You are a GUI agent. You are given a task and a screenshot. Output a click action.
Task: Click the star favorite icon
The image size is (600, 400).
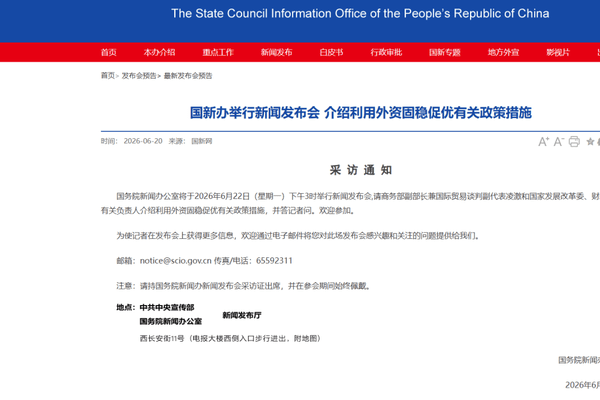(x=590, y=142)
